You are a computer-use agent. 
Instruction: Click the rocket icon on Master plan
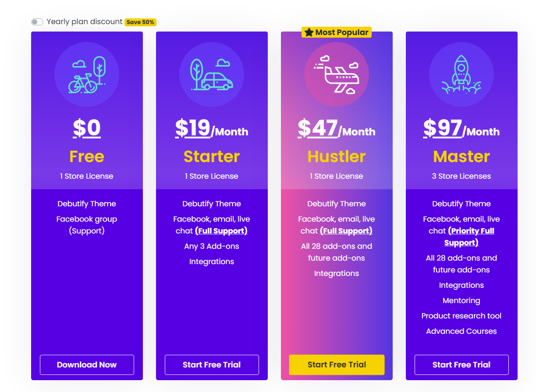point(461,74)
